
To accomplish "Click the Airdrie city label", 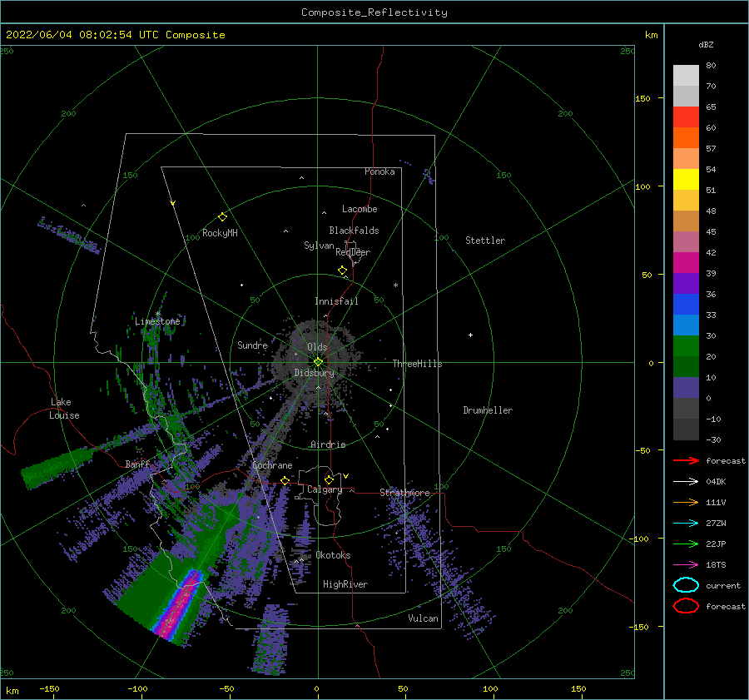I will pyautogui.click(x=328, y=444).
